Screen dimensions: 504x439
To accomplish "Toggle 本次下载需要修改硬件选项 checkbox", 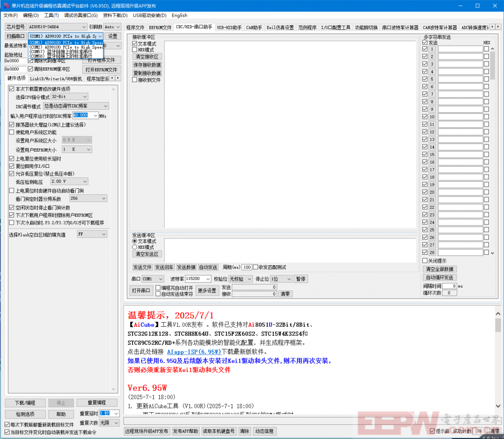I will pos(12,89).
